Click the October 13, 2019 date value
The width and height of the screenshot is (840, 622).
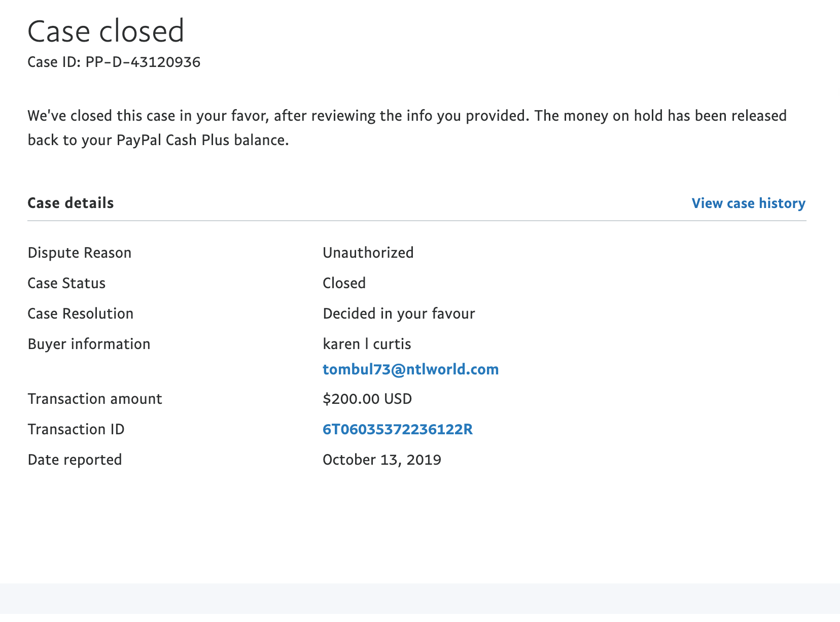381,460
